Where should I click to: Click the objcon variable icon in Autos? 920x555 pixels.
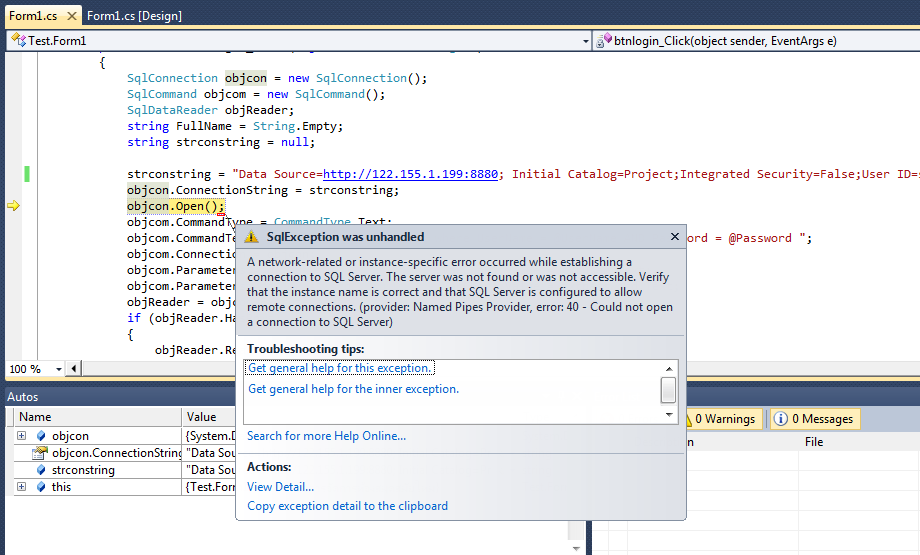(x=41, y=436)
